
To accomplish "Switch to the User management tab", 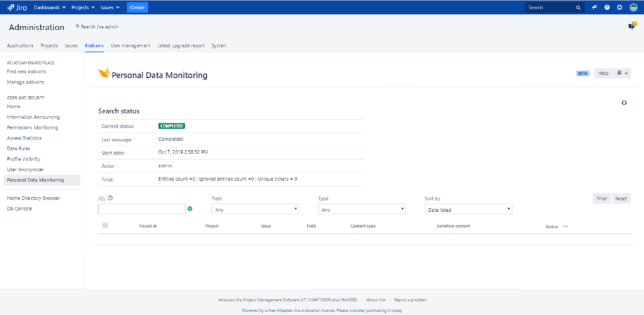I will [131, 46].
